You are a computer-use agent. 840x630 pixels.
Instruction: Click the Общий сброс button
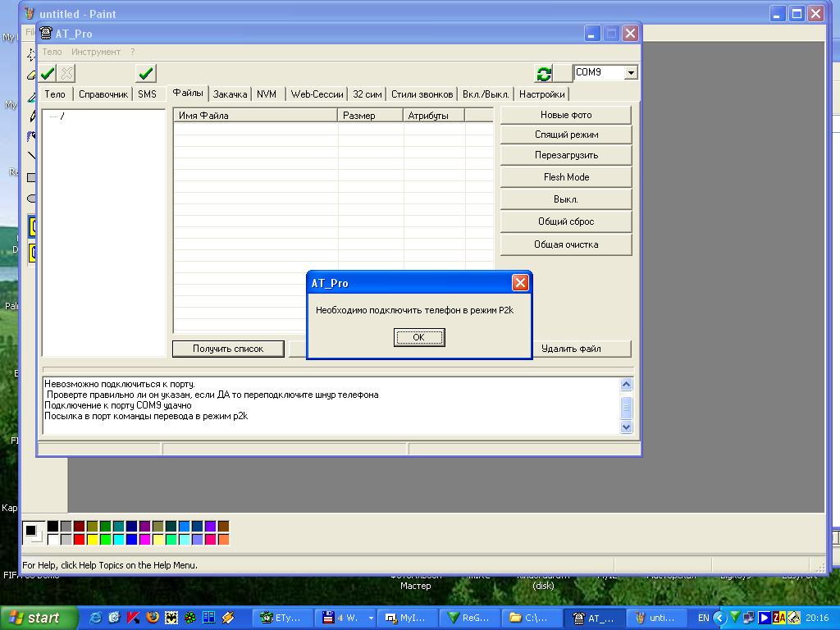[566, 221]
